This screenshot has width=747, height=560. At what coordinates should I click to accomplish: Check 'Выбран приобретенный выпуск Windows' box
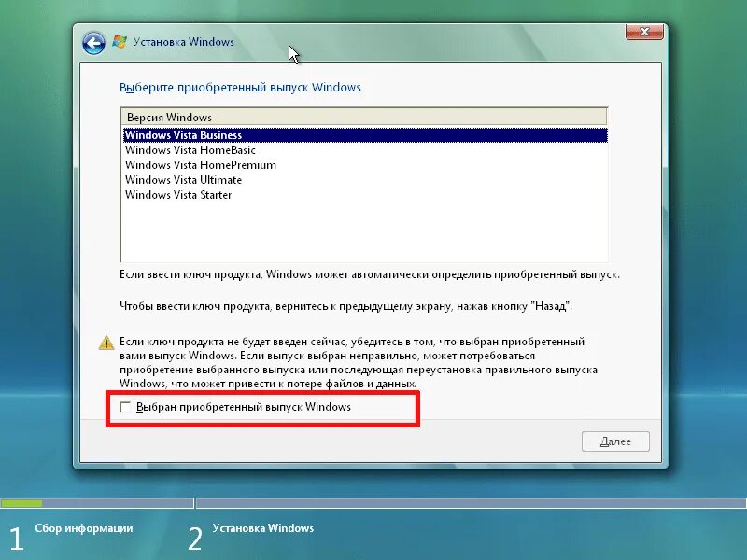coord(125,407)
